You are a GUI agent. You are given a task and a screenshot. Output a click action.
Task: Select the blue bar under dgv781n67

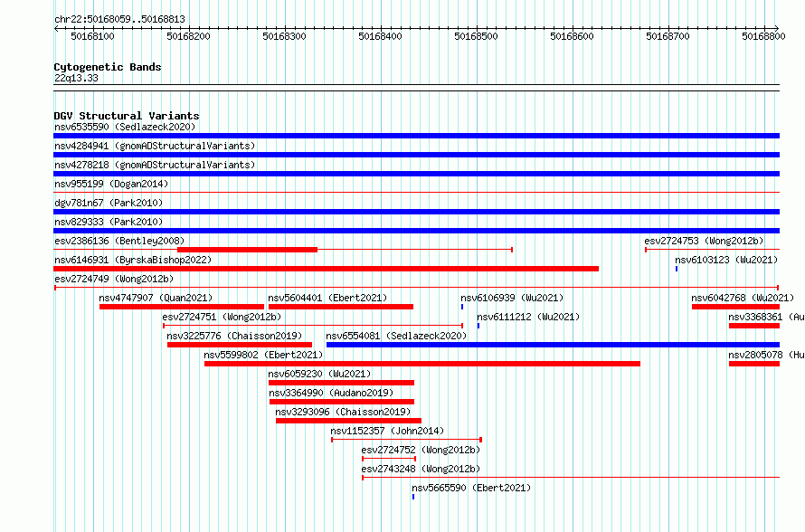416,212
